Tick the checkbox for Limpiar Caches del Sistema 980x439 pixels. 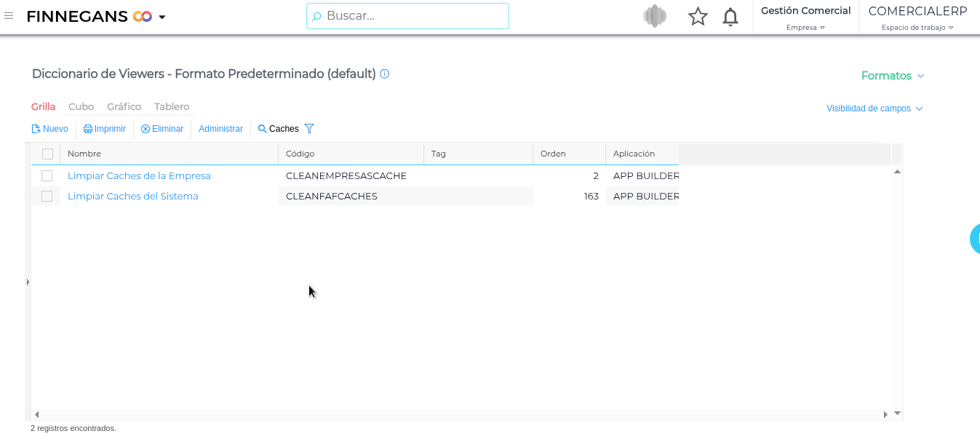click(47, 196)
